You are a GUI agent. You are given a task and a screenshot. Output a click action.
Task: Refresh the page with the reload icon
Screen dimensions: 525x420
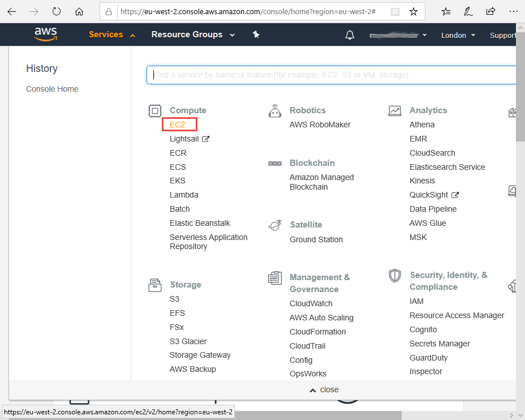click(x=57, y=12)
